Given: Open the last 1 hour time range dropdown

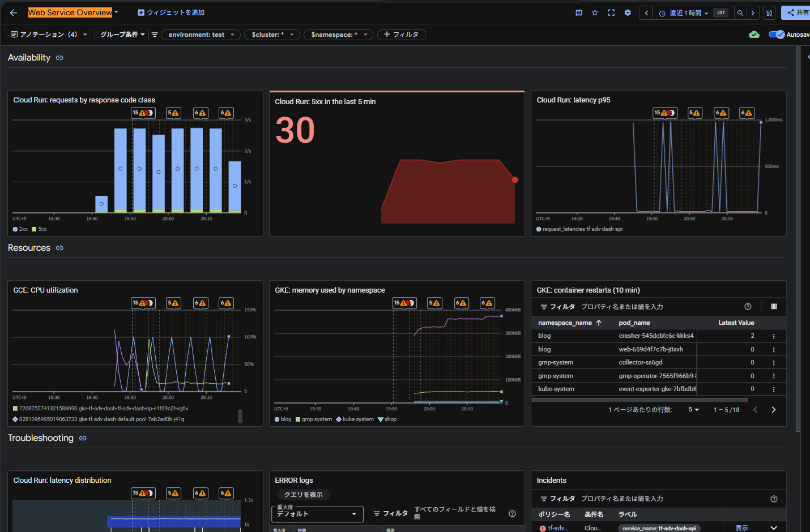Looking at the screenshot, I should pos(684,13).
